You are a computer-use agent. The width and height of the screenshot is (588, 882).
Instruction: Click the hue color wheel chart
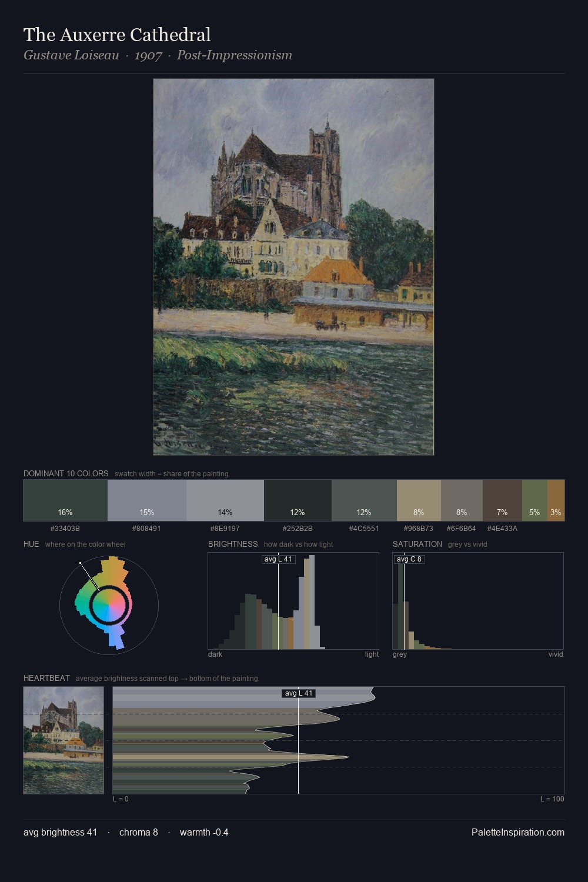pos(109,605)
